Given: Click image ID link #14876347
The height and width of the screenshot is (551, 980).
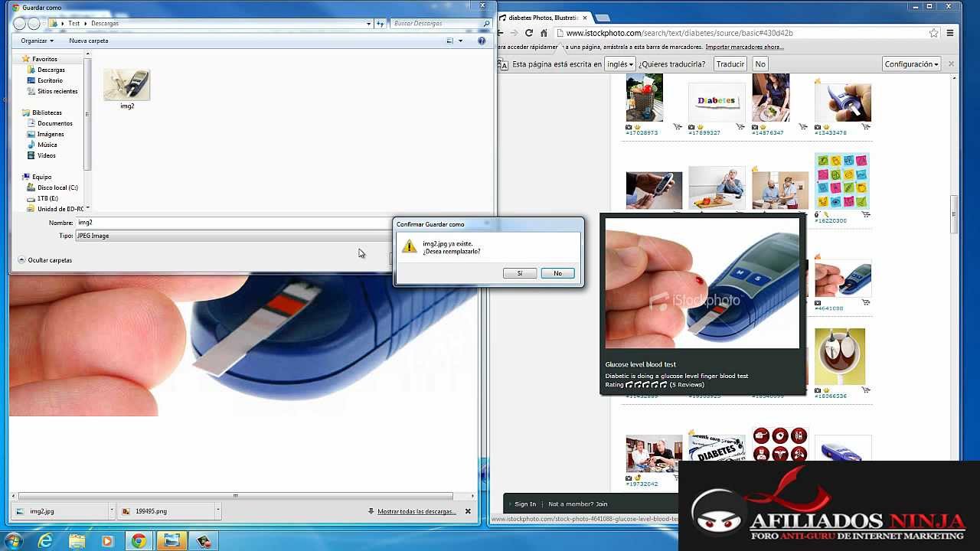Looking at the screenshot, I should [x=767, y=133].
